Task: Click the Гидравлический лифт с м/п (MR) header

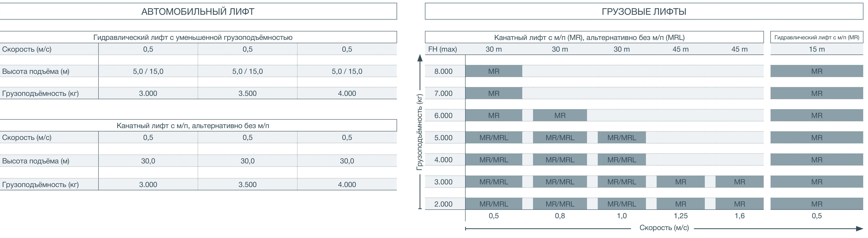Action: pos(817,37)
